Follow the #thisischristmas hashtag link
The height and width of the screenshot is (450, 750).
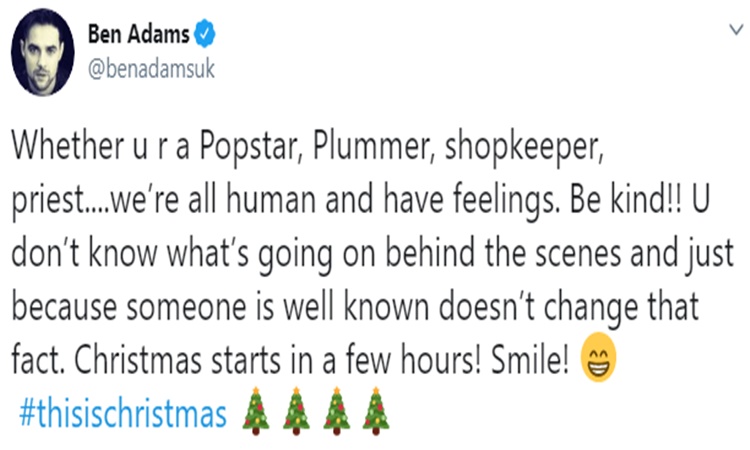click(124, 412)
